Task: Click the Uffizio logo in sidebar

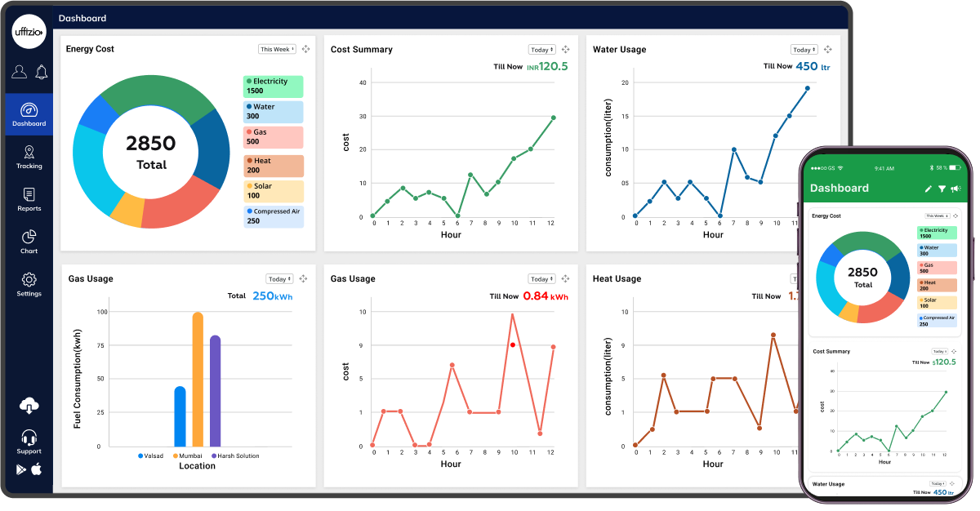Action: tap(29, 32)
